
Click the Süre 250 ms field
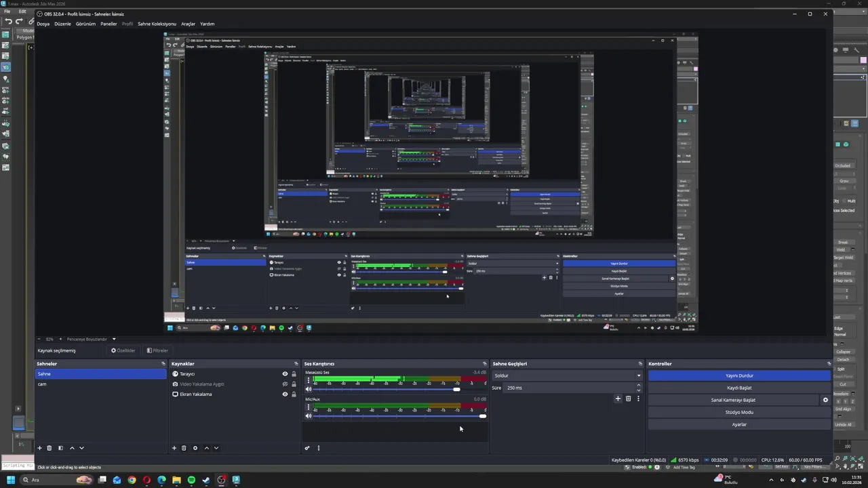pos(570,388)
